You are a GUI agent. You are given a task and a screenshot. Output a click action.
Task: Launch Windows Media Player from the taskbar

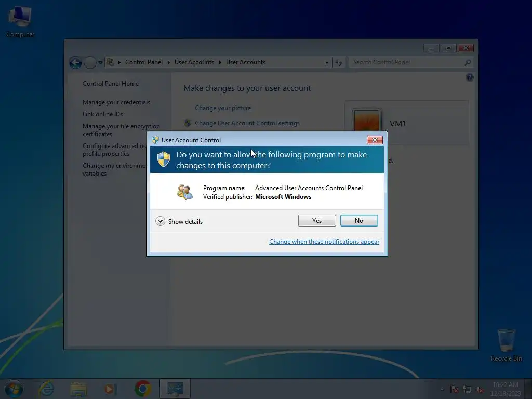pos(110,389)
